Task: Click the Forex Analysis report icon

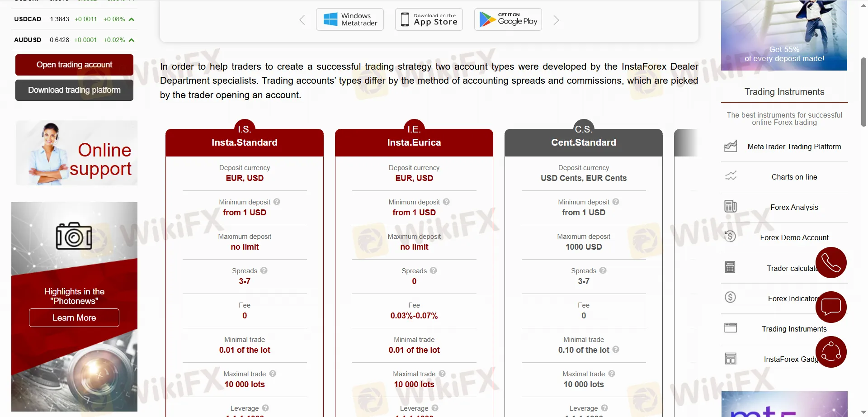Action: tap(731, 206)
